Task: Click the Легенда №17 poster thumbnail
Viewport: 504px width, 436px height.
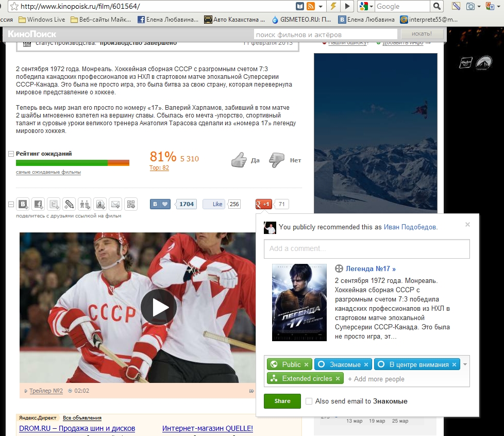Action: tap(299, 303)
